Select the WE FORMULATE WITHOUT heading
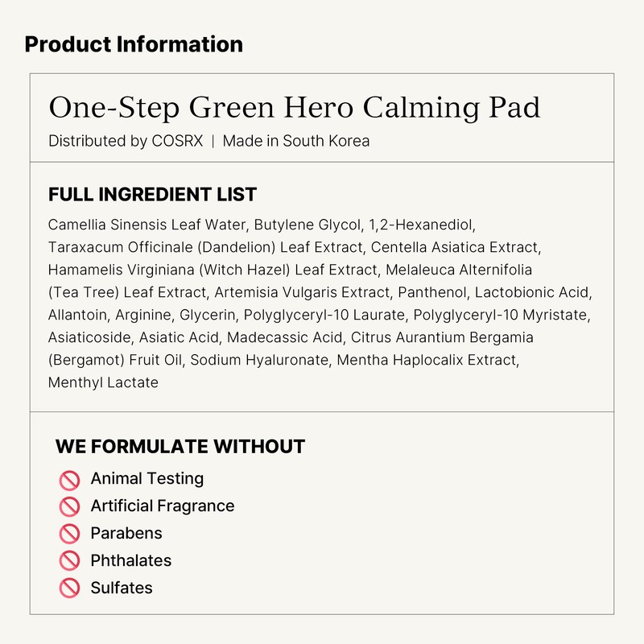Screen dimensions: 644x644 pos(180,447)
